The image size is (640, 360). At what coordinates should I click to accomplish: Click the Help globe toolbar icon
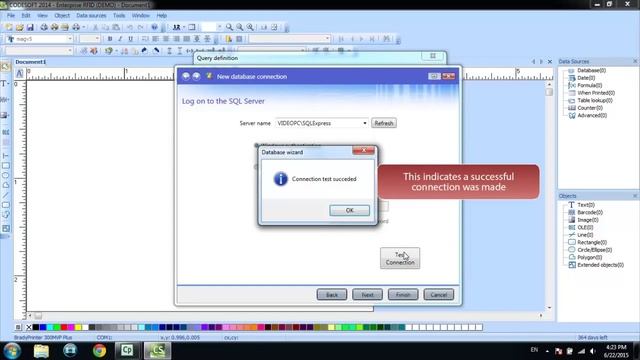(154, 27)
